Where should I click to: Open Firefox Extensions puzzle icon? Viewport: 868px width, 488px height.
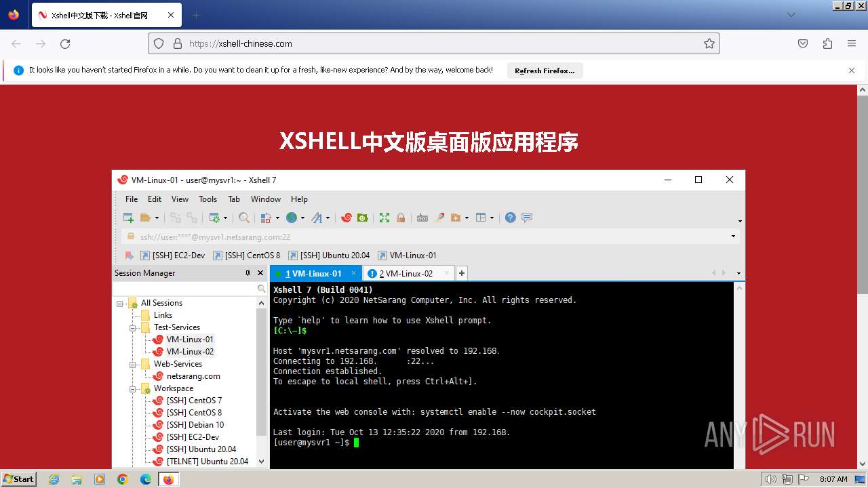827,43
